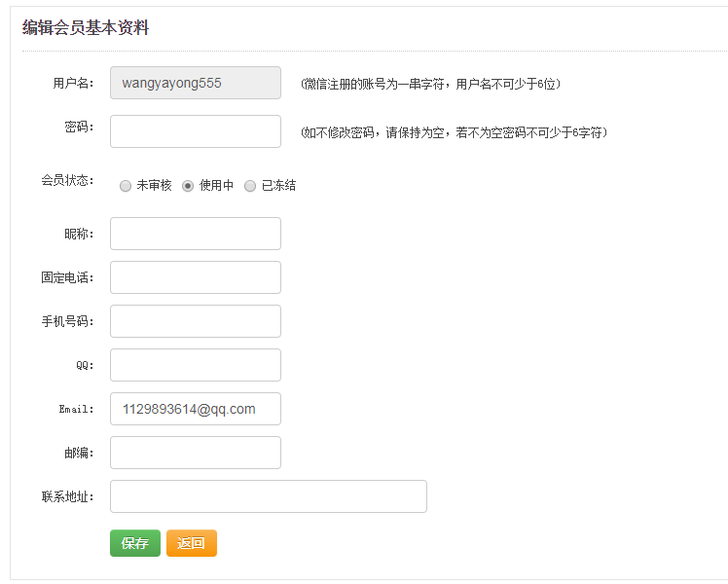Select the 使用中 radio button
Viewport: 728px width, 584px height.
click(x=188, y=186)
